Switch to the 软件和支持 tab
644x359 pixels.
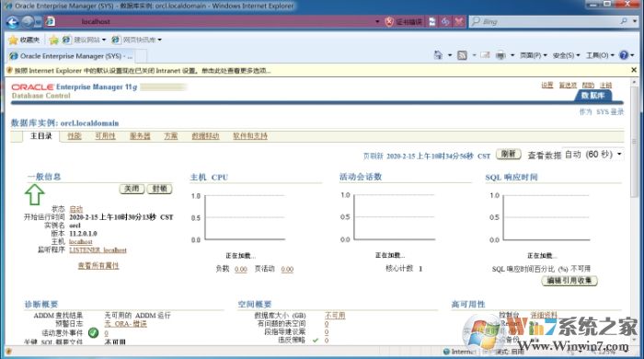[250, 136]
